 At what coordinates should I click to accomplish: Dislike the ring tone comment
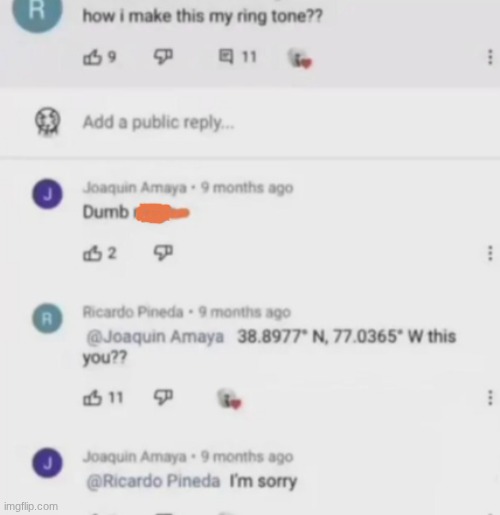[x=163, y=57]
